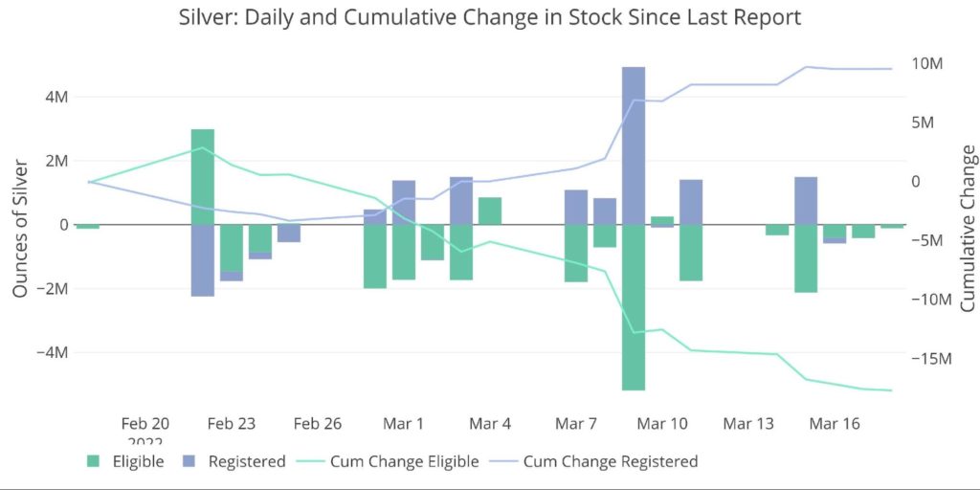Click the '4M' left axis tick label

(x=53, y=97)
